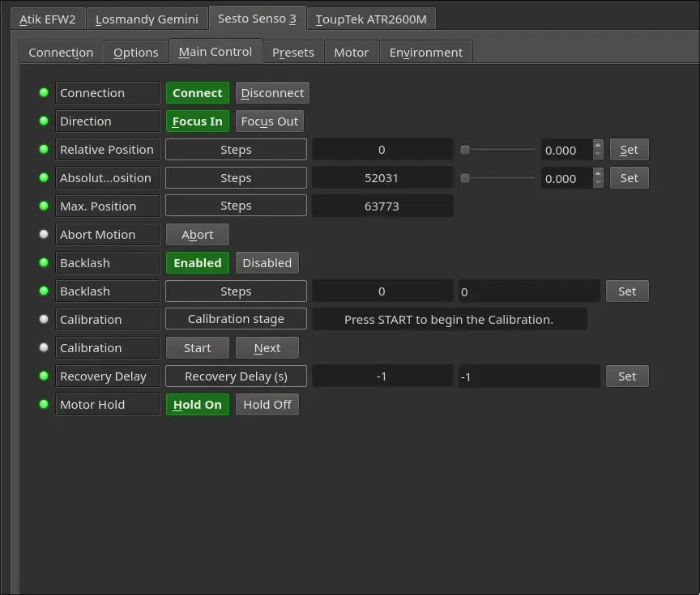Switch to the ToupTek ATR2600M device tab
700x595 pixels.
pyautogui.click(x=371, y=19)
